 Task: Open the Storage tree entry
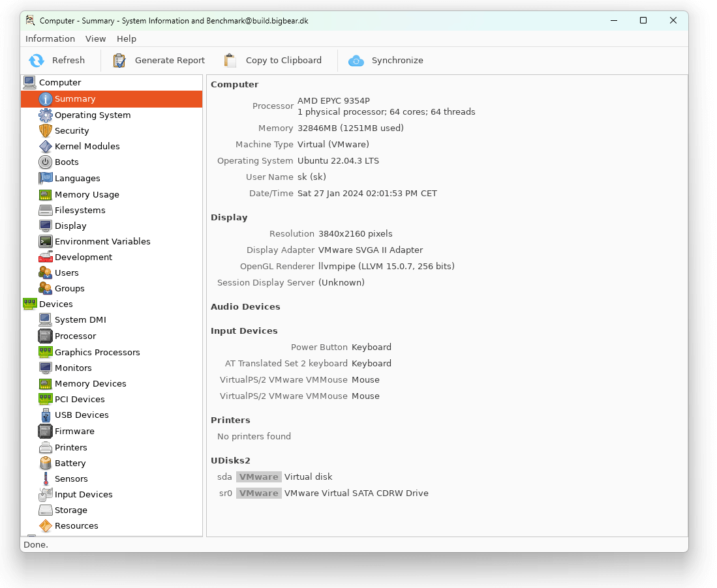click(71, 510)
